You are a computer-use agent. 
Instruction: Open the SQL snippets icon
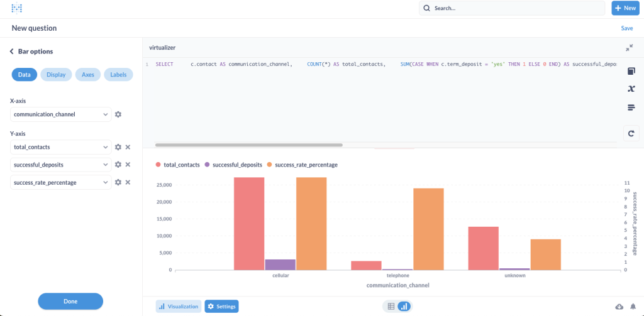pos(631,107)
